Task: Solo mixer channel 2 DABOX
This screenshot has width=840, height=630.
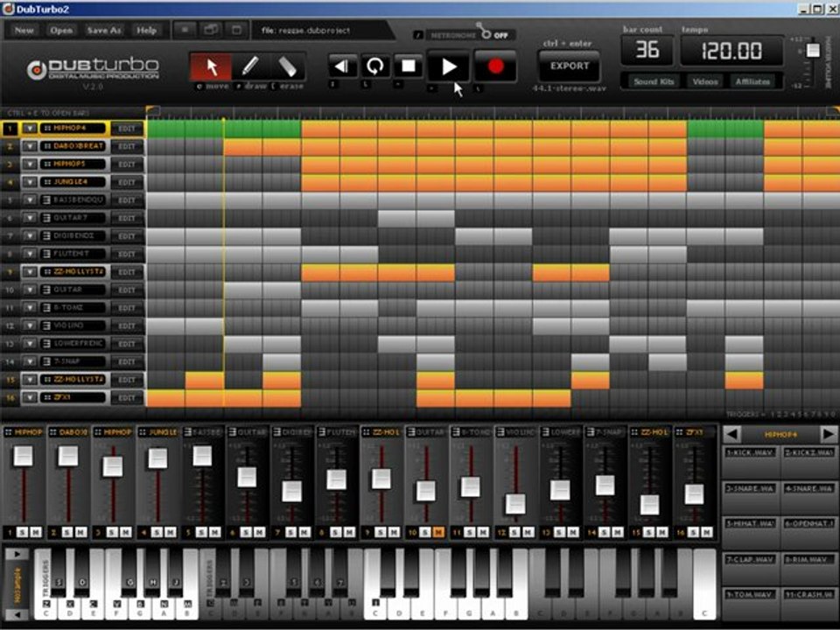Action: coord(67,532)
